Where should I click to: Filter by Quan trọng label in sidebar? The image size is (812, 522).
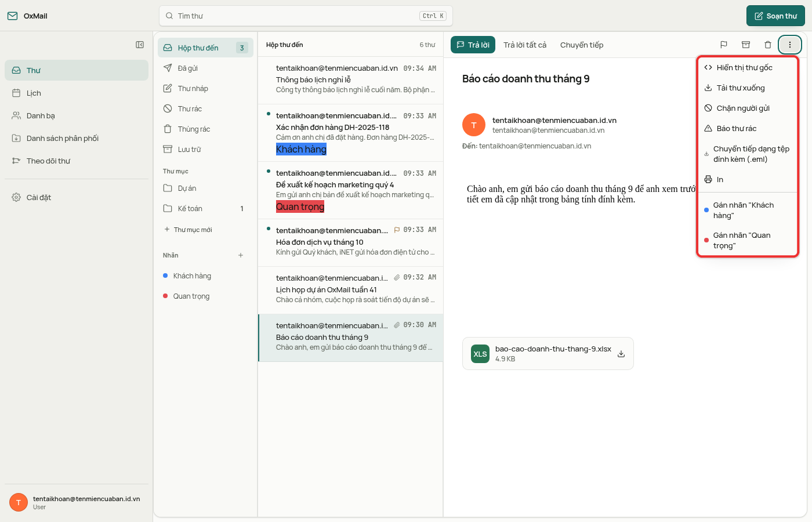pyautogui.click(x=205, y=296)
